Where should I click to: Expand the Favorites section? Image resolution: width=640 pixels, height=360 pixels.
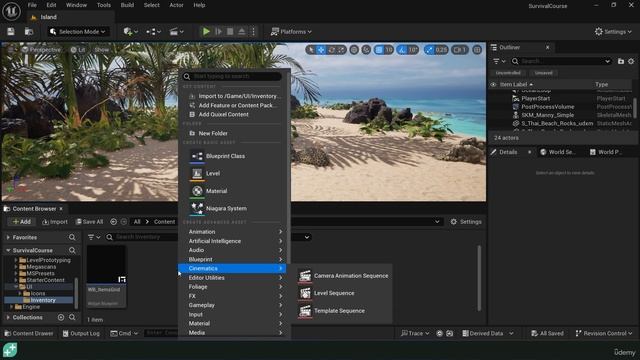coord(8,237)
